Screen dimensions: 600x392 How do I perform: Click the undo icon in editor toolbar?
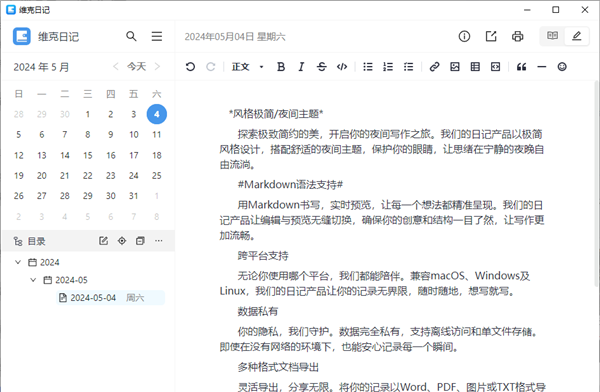coord(190,67)
